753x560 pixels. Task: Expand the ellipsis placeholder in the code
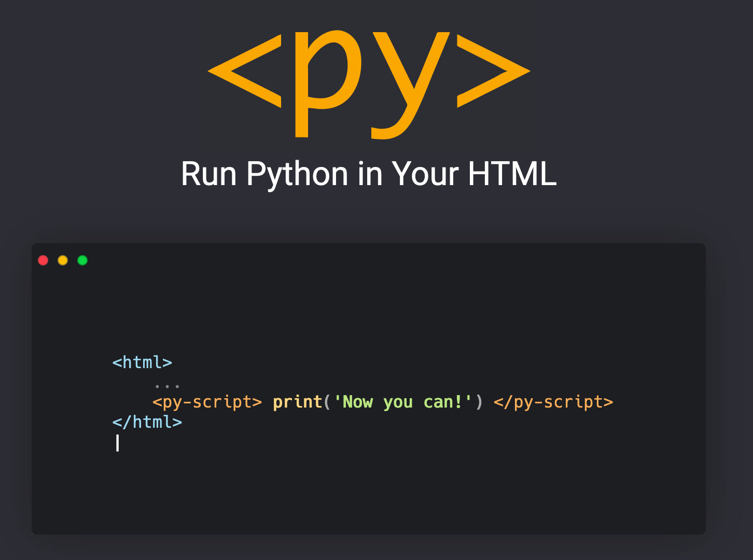(167, 386)
